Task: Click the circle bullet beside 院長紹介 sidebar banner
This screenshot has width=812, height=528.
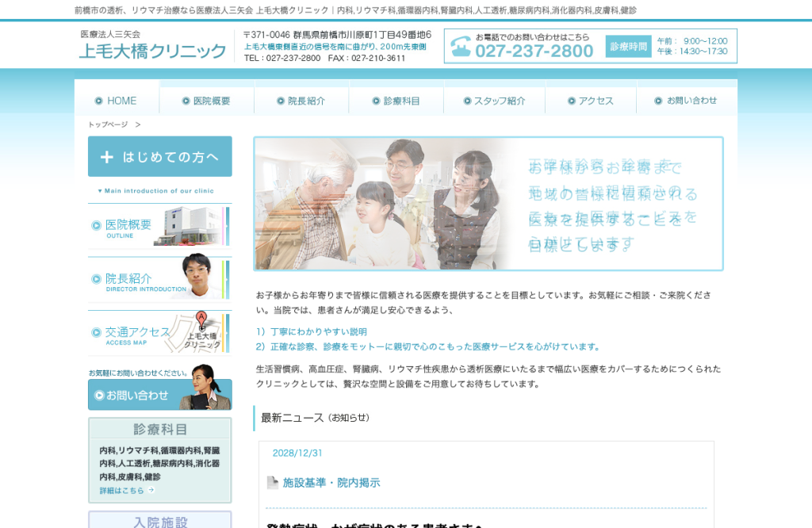Action: 96,279
